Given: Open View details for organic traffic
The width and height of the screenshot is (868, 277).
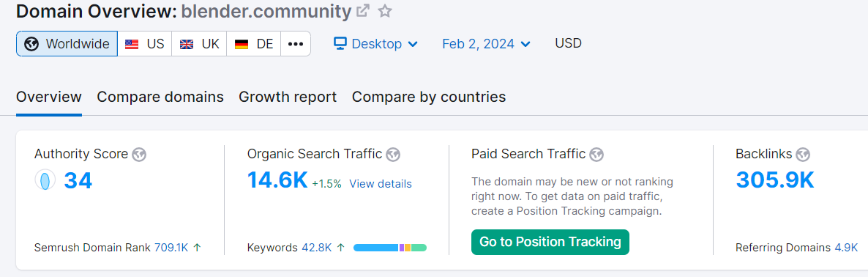Looking at the screenshot, I should pyautogui.click(x=381, y=184).
